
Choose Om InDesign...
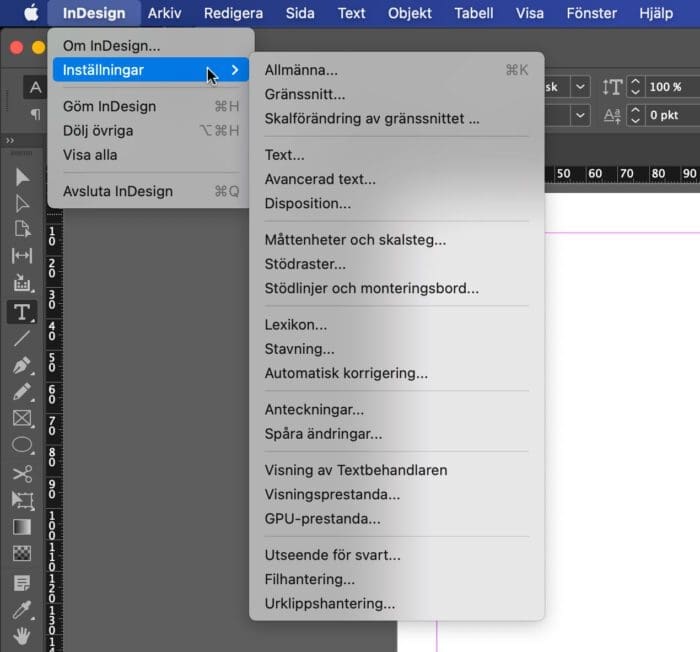coord(151,46)
